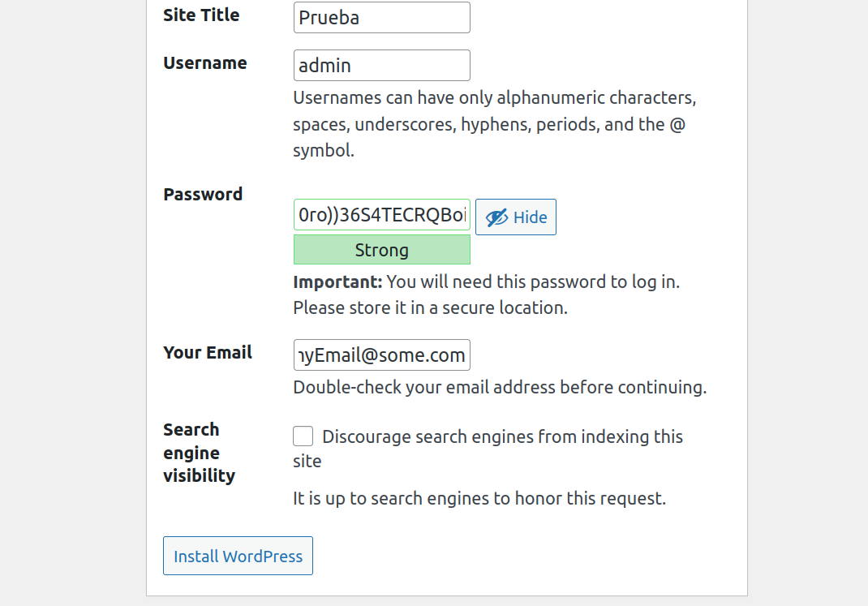Click the bold Site Title label
The image size is (868, 606).
point(201,15)
